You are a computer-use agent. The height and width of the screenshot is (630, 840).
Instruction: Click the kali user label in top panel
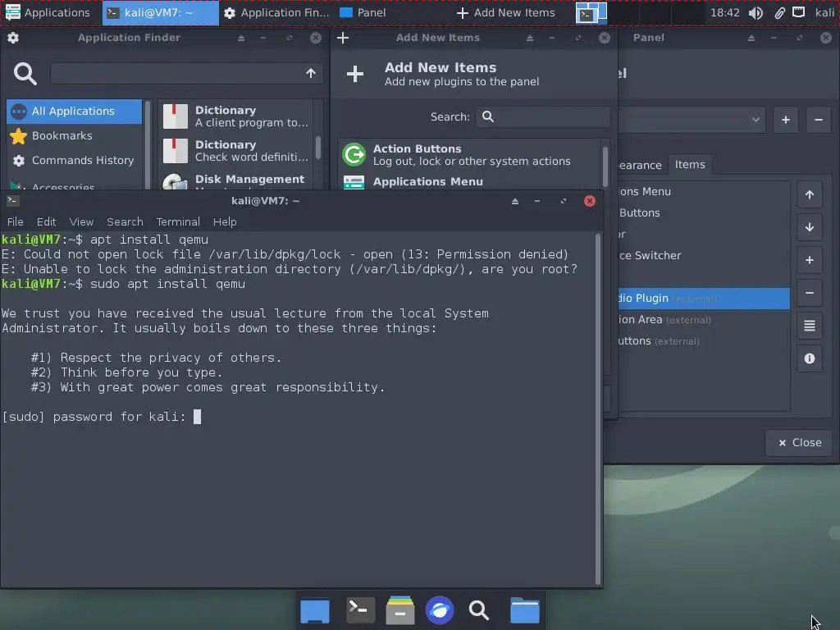824,13
